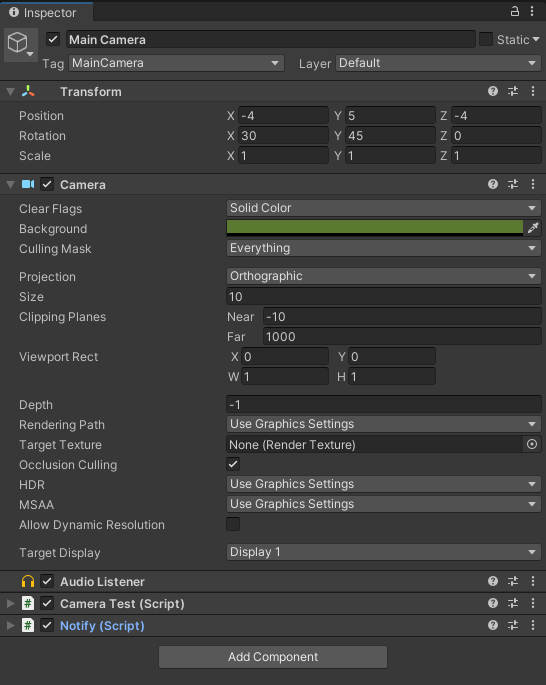This screenshot has width=546, height=685.
Task: Click the Depth field
Action: 384,405
